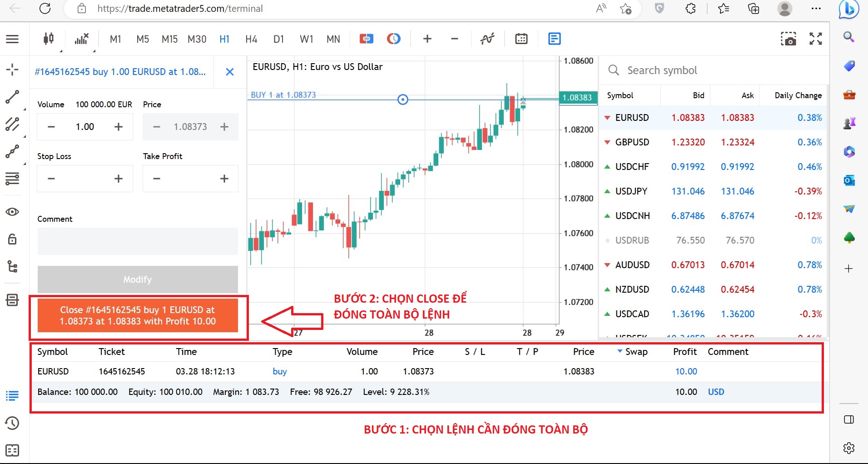Decrease the Take Profit value
This screenshot has width=868, height=464.
point(157,179)
